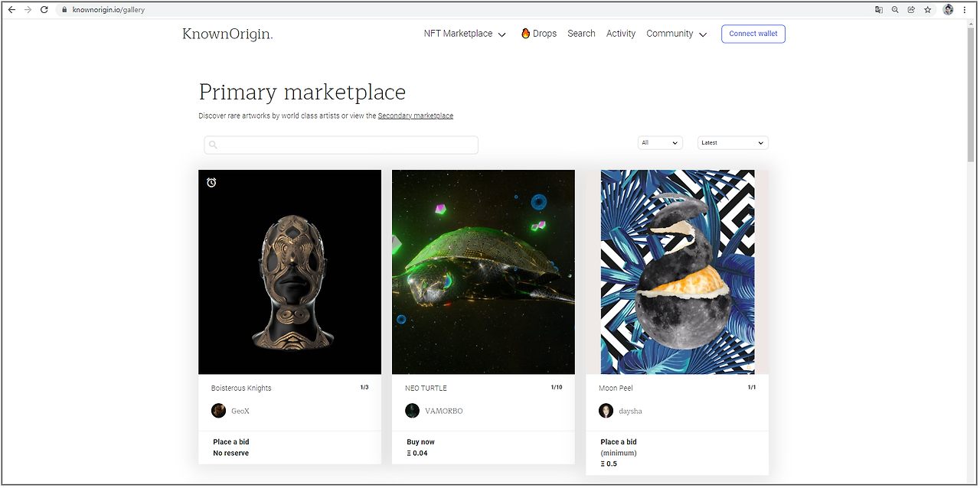Viewport: 980px width, 488px height.
Task: Click the KnownOrigin logo
Action: 227,34
